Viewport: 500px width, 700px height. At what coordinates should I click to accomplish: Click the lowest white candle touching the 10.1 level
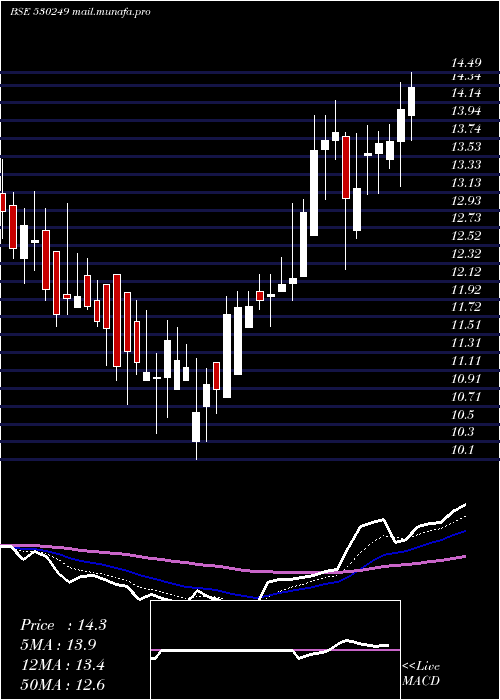[x=196, y=426]
